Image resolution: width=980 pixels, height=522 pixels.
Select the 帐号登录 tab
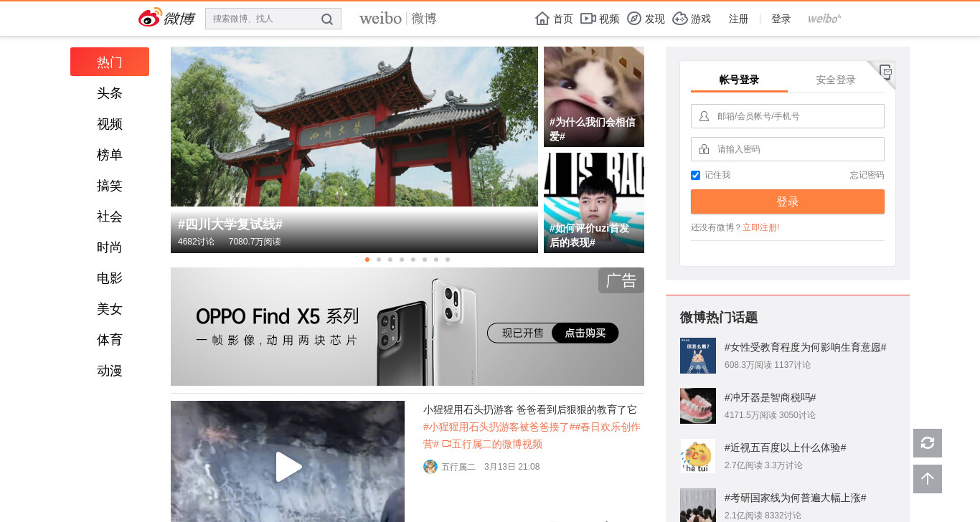tap(739, 80)
